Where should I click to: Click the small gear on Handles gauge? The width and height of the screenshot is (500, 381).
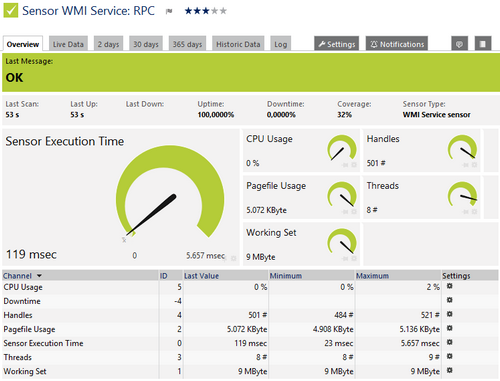(474, 165)
